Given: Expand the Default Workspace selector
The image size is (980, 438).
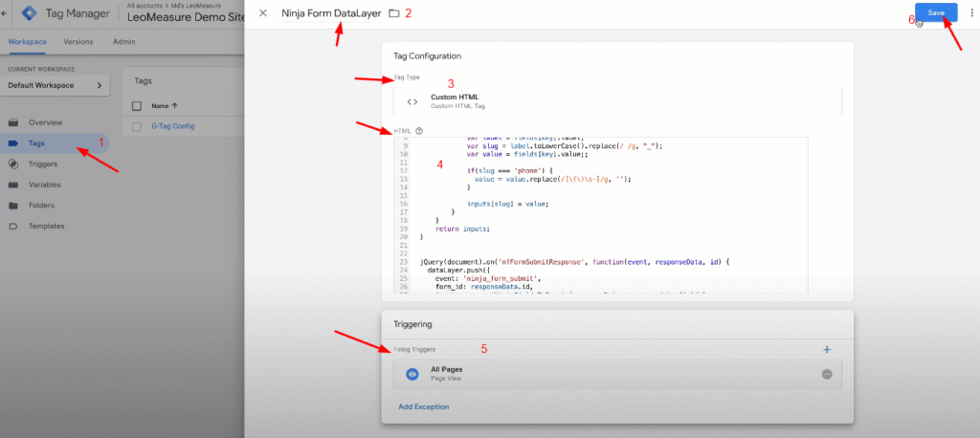Looking at the screenshot, I should 55,86.
